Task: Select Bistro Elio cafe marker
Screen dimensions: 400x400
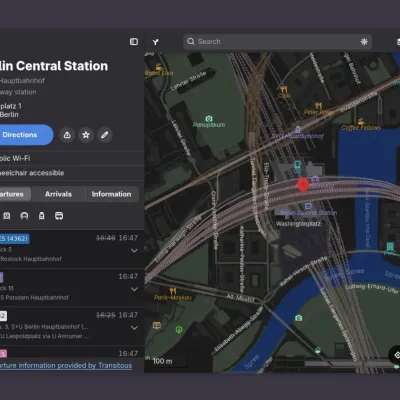Action: [159, 67]
